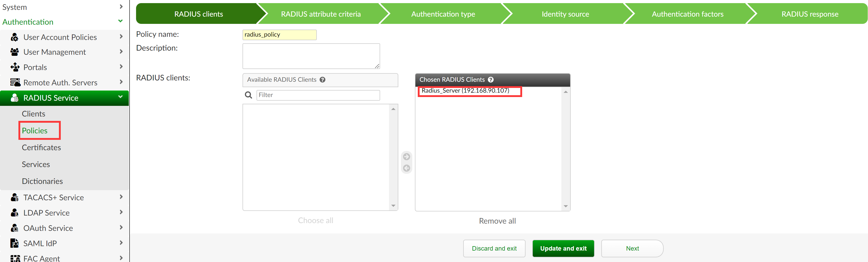Switch to Authentication factors step
The image size is (868, 262).
coord(687,14)
